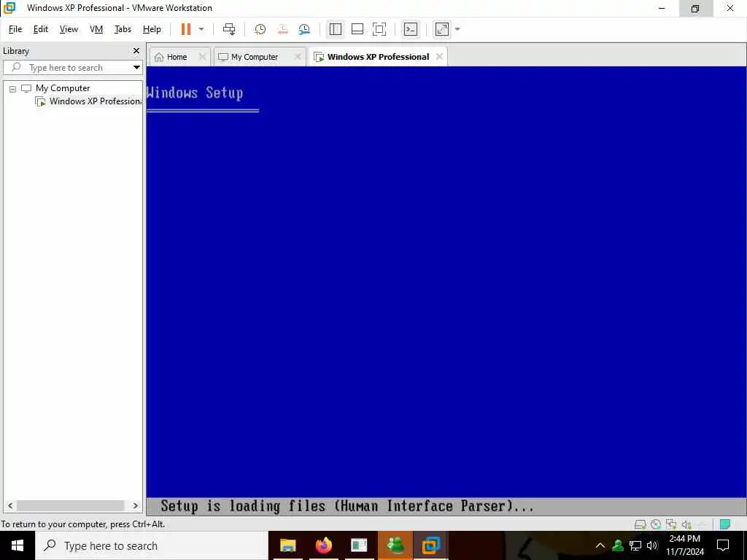Click the message log icon in status bar
The width and height of the screenshot is (747, 560).
point(725,525)
